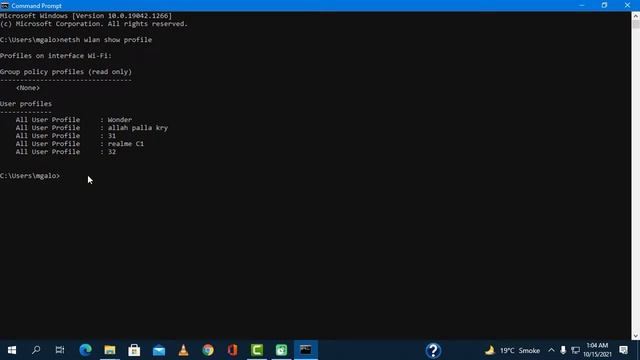
Task: Close the Command Prompt window
Action: tap(627, 5)
